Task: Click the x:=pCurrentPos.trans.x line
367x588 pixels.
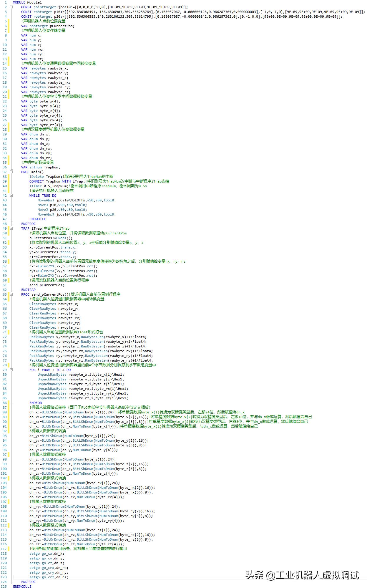Action: click(53, 247)
